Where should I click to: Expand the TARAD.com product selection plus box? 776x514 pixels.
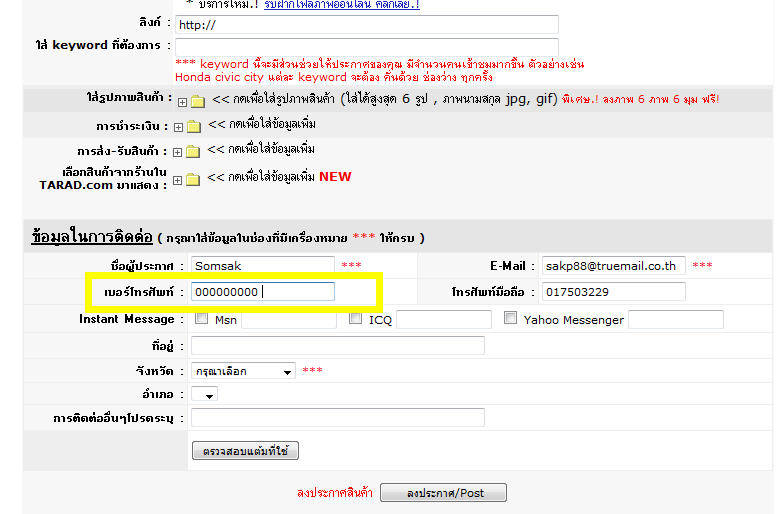click(178, 180)
